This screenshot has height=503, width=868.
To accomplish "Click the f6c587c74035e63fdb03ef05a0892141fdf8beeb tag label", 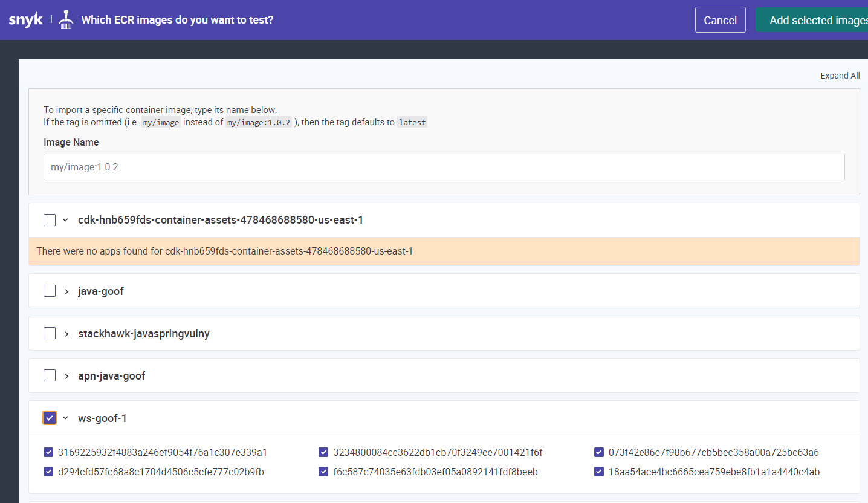I will pos(435,472).
